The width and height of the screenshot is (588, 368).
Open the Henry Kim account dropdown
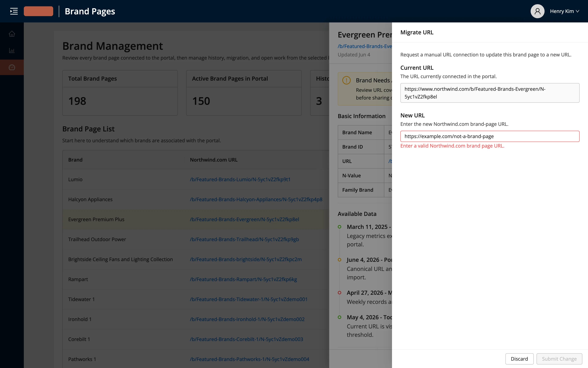[564, 11]
